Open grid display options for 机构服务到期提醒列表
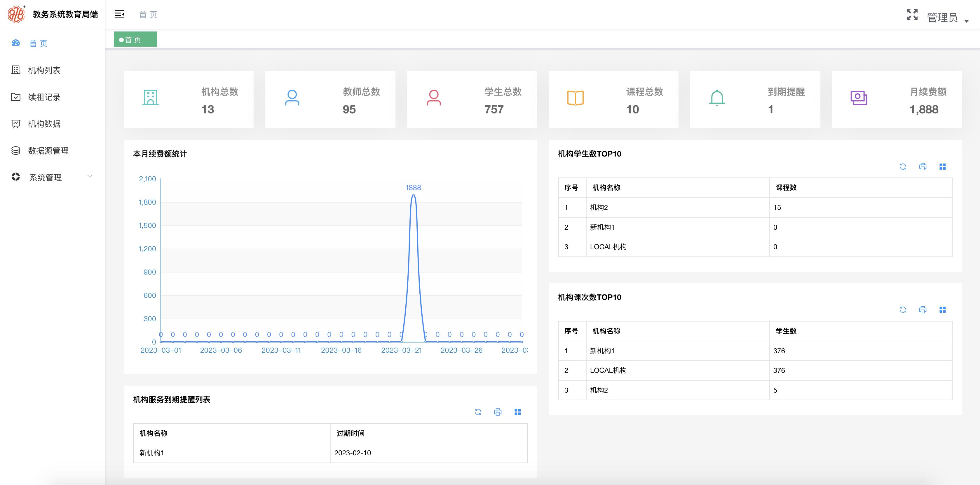 pyautogui.click(x=517, y=412)
